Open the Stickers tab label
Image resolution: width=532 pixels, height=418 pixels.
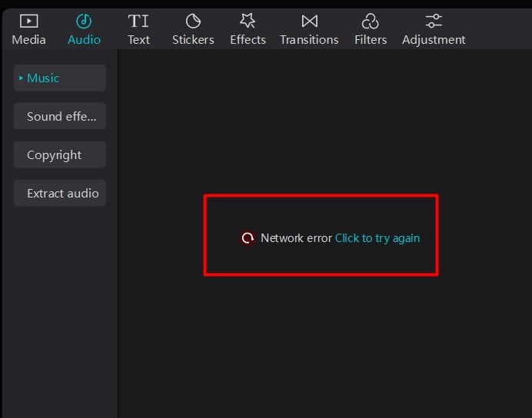pyautogui.click(x=193, y=39)
